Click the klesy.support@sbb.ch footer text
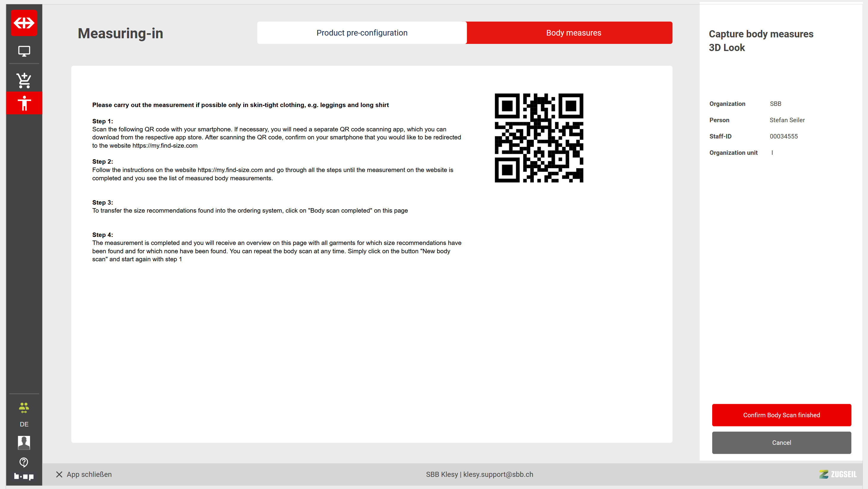868x489 pixels. (x=498, y=474)
